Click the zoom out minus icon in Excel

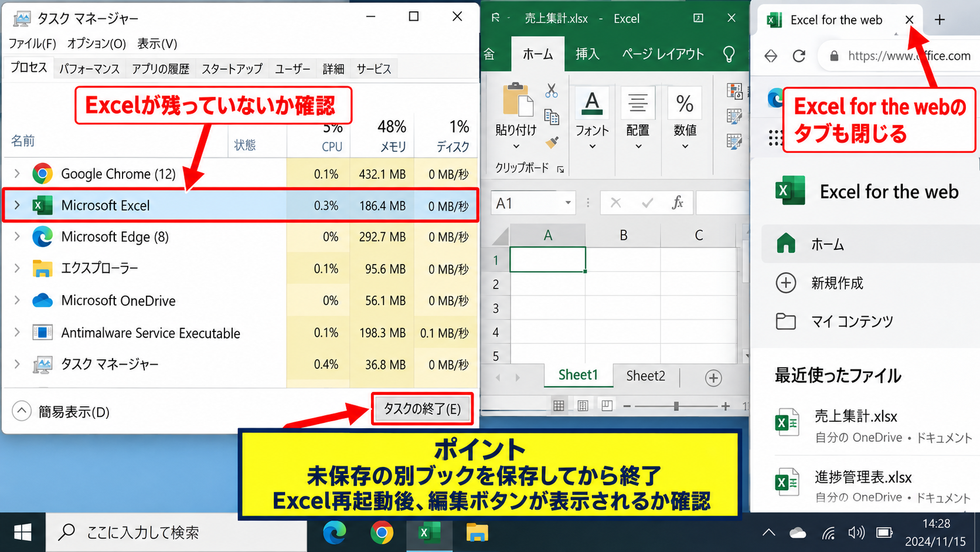tap(627, 406)
